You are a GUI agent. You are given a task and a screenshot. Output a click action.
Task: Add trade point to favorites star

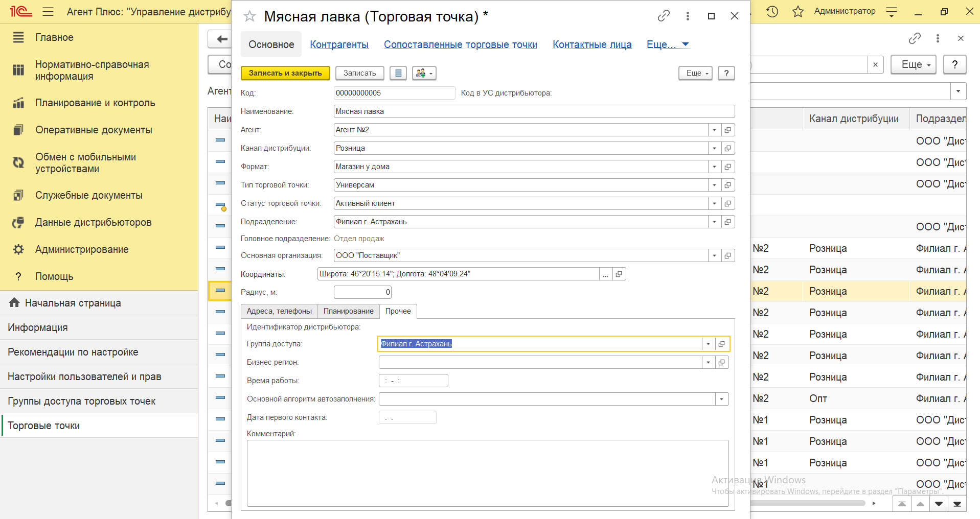coord(249,16)
